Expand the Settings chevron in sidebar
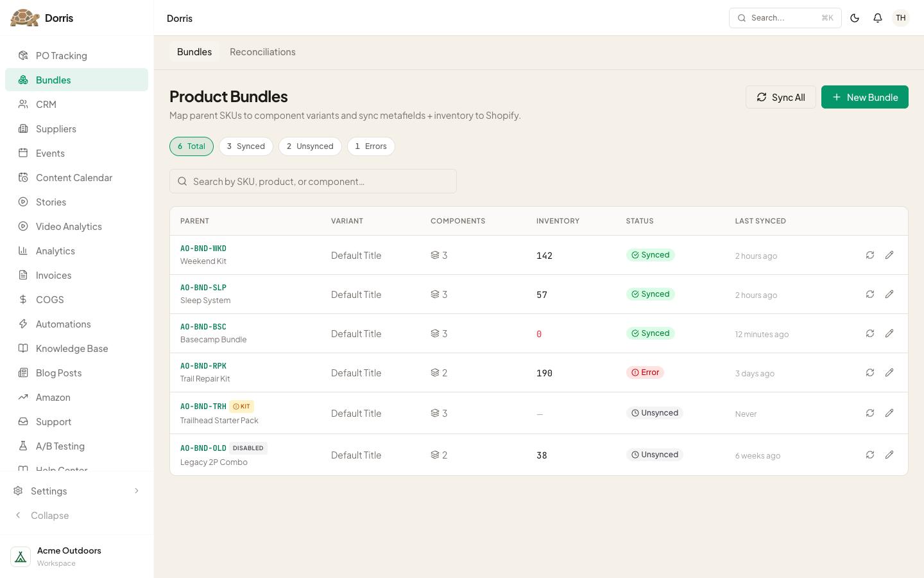924x578 pixels. coord(136,491)
